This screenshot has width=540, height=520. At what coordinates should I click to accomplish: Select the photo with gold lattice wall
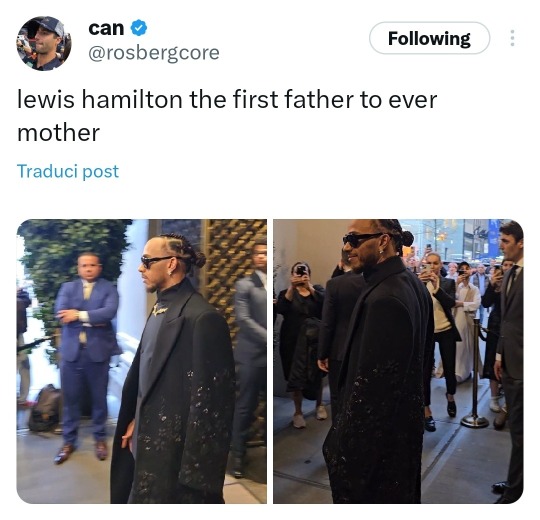click(x=142, y=361)
